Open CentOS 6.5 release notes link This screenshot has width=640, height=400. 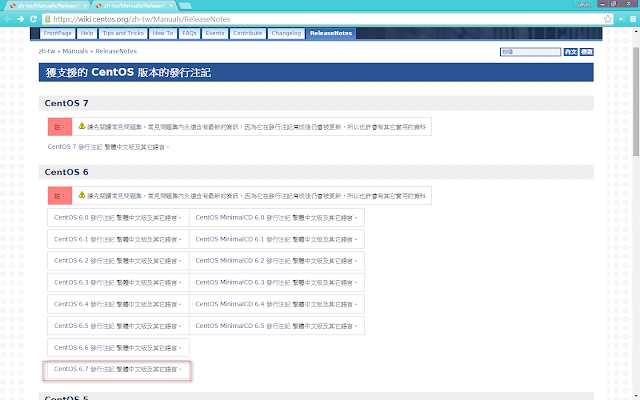tap(84, 326)
